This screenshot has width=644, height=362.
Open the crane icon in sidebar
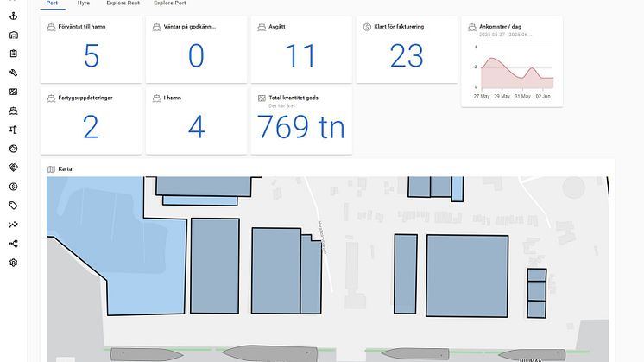tap(14, 130)
